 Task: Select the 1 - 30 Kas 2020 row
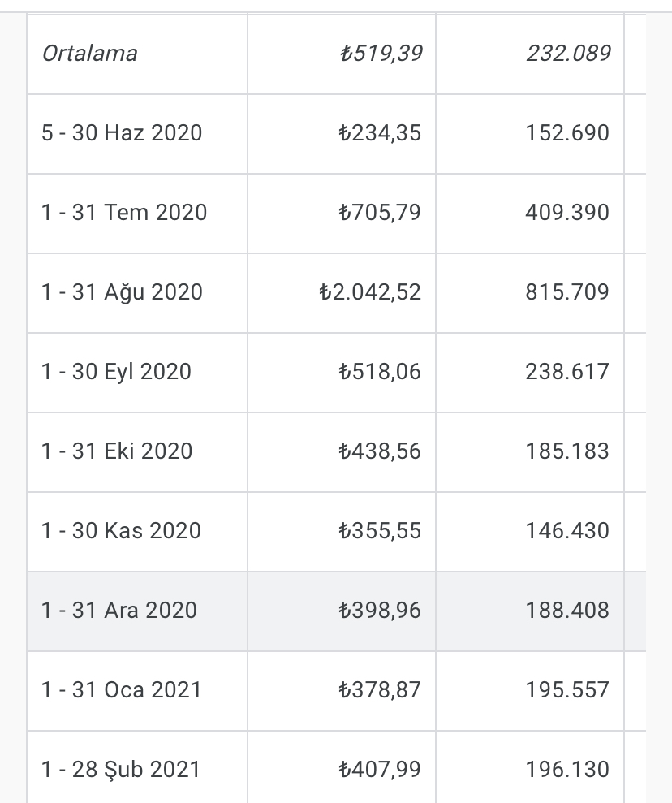tap(336, 532)
